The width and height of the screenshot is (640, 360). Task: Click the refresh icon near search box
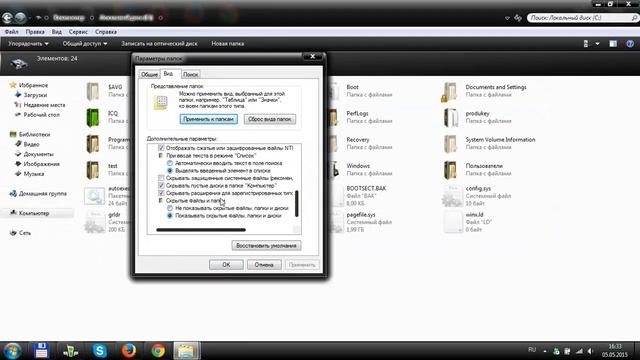(x=518, y=18)
